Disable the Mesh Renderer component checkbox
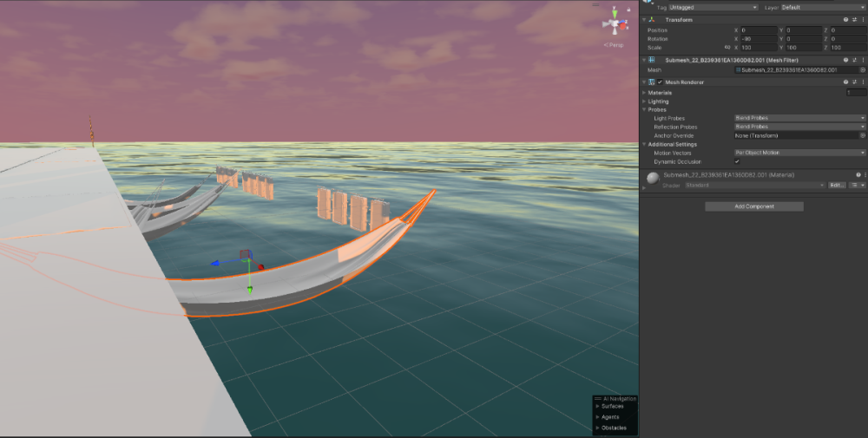The width and height of the screenshot is (868, 438). [x=660, y=82]
